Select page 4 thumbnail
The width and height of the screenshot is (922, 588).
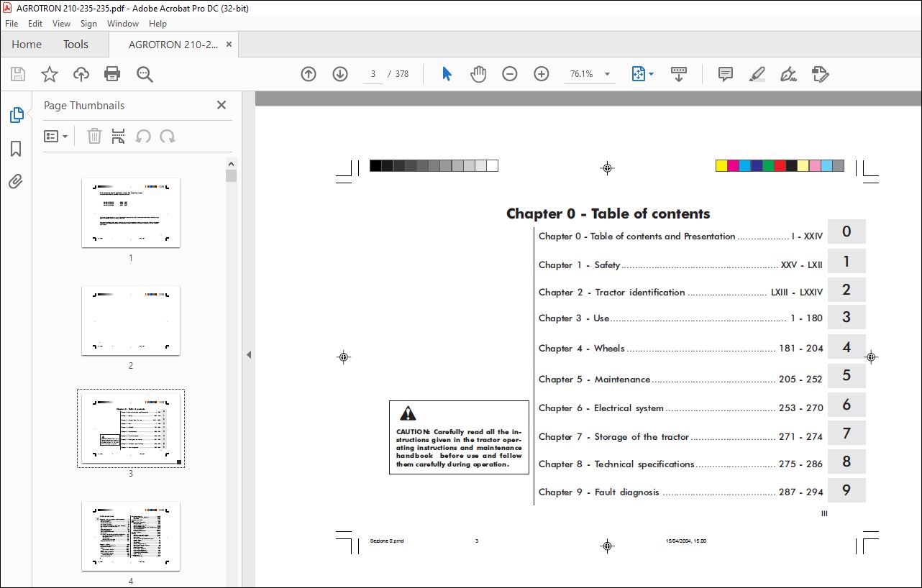[x=131, y=536]
